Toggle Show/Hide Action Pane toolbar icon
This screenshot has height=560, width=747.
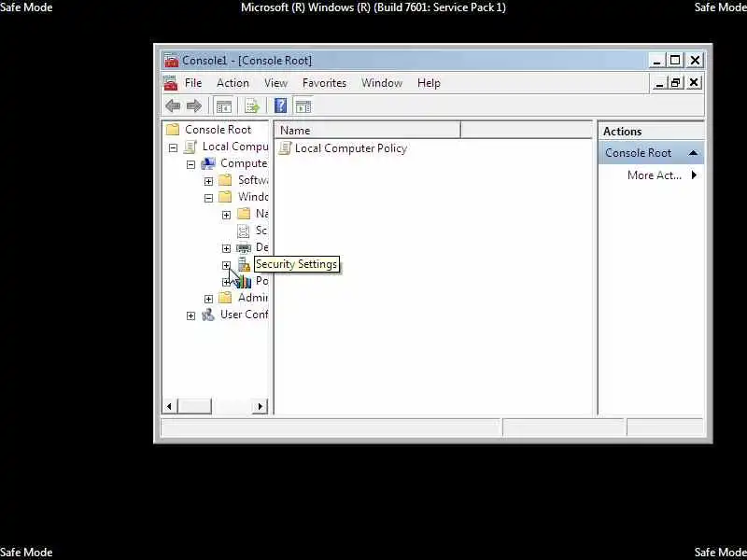coord(303,106)
